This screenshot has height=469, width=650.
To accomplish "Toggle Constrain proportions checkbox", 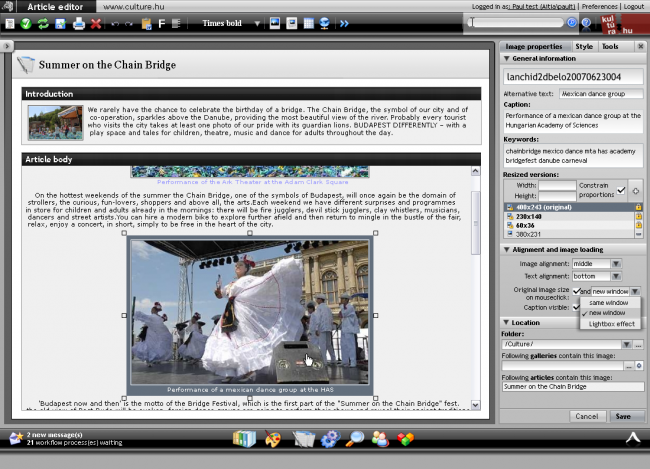I will click(x=621, y=190).
